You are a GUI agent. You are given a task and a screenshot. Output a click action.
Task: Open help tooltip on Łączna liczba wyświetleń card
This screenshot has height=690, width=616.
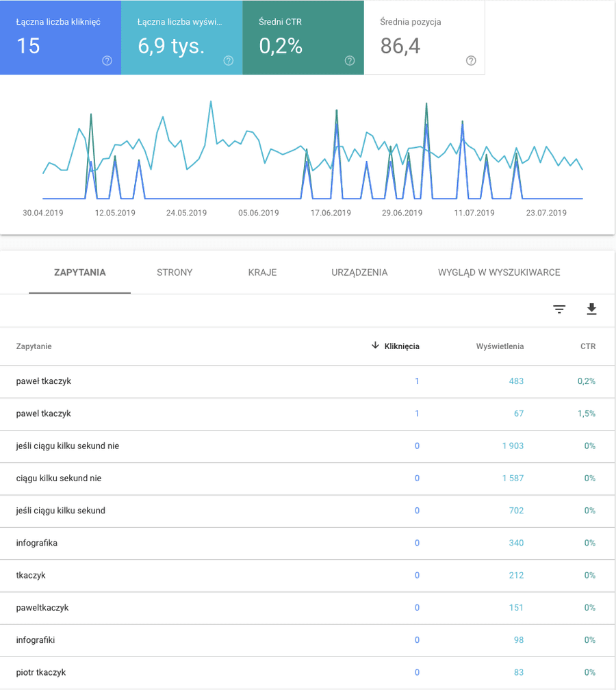pyautogui.click(x=228, y=61)
